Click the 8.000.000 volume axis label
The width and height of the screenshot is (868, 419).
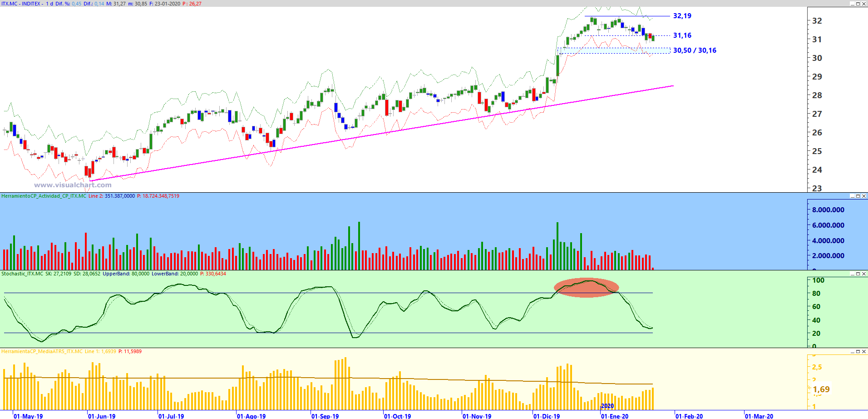point(828,210)
